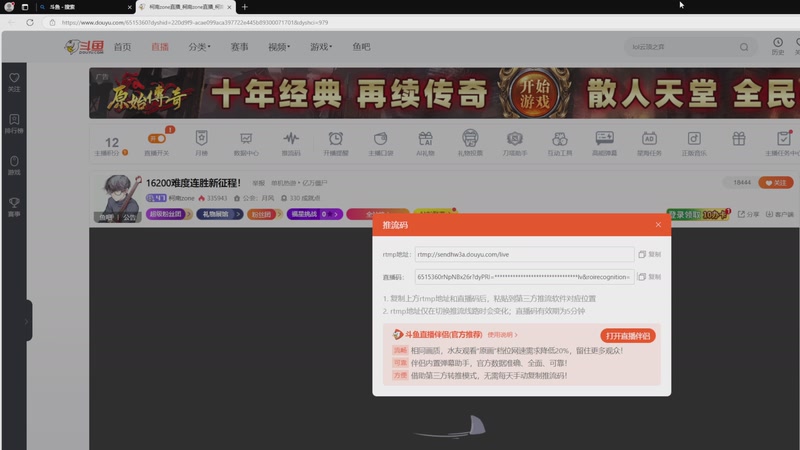Focus the site search box
This screenshot has width=800, height=450.
point(684,47)
